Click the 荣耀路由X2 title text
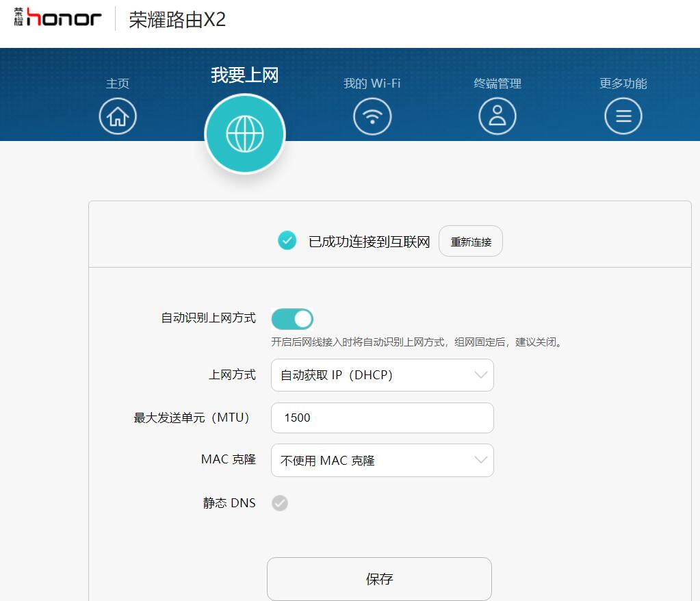700x601 pixels. [x=177, y=21]
